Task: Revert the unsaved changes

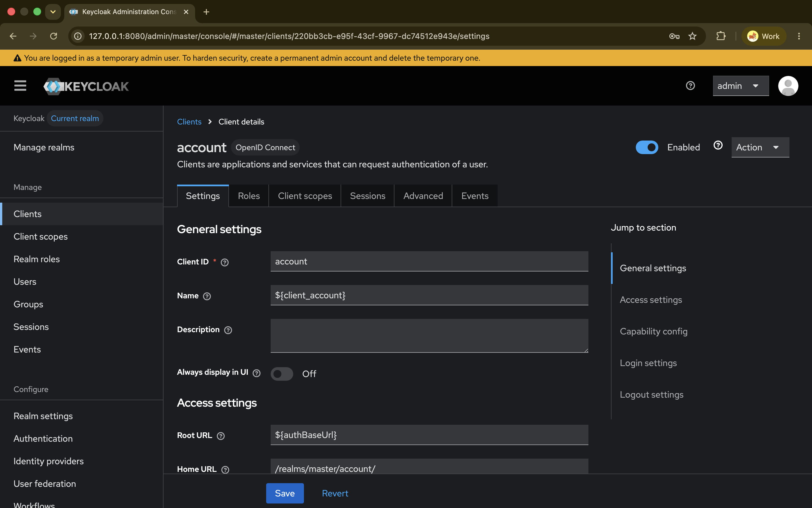Action: pyautogui.click(x=335, y=493)
